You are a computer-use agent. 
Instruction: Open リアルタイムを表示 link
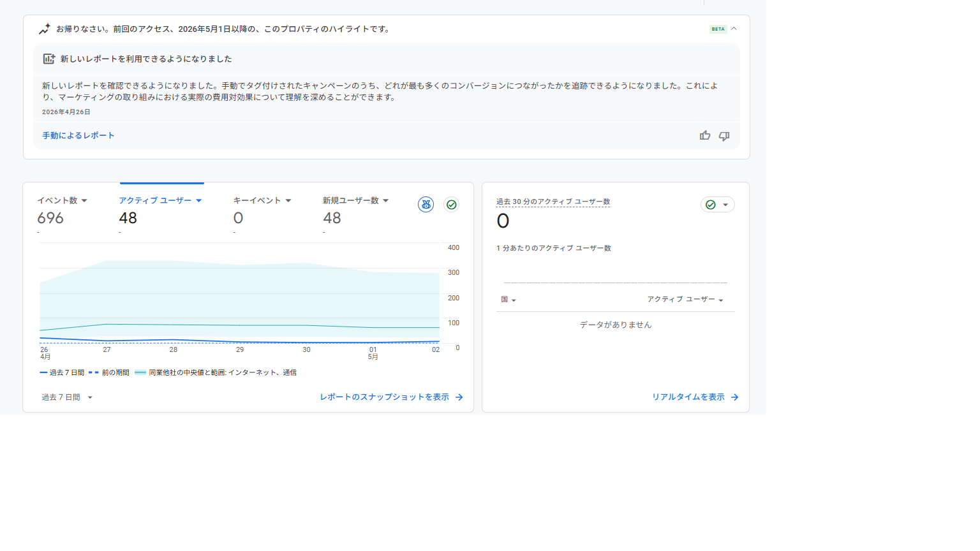tap(688, 397)
